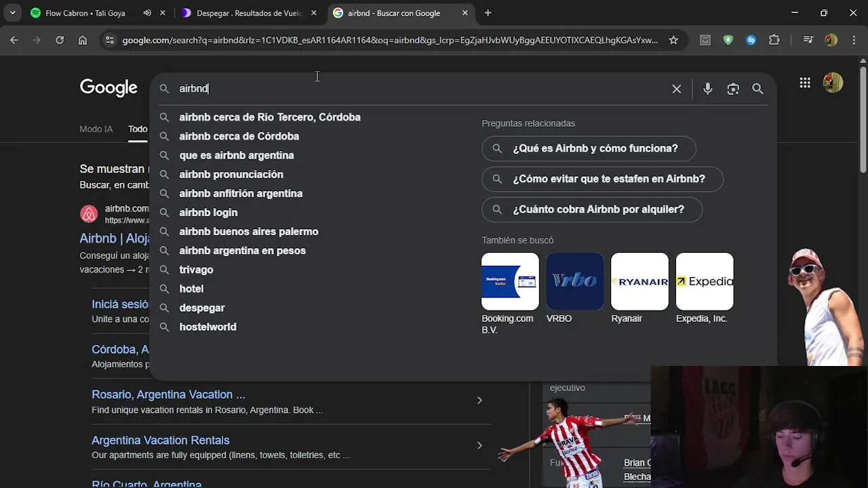The height and width of the screenshot is (488, 868).
Task: Switch to Despegar Resultados de Vuelos tab
Action: click(249, 13)
